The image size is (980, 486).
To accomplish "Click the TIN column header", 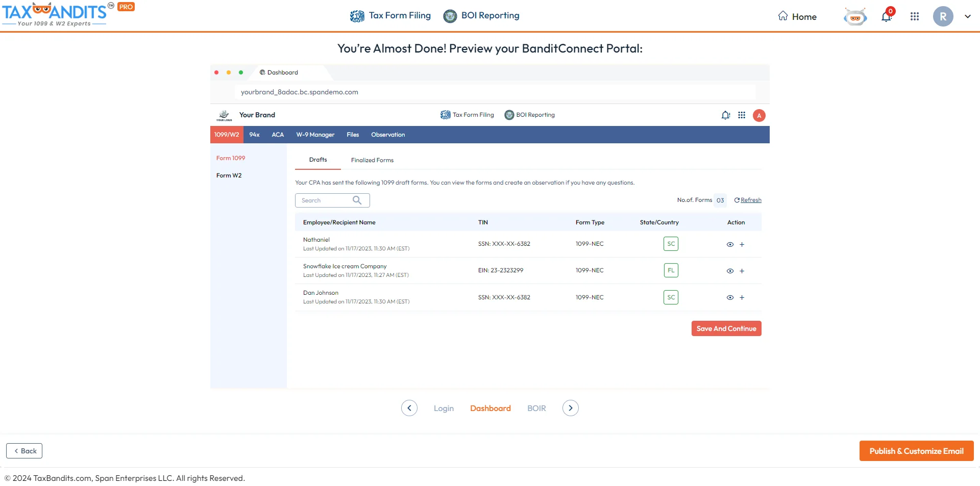I will click(483, 222).
